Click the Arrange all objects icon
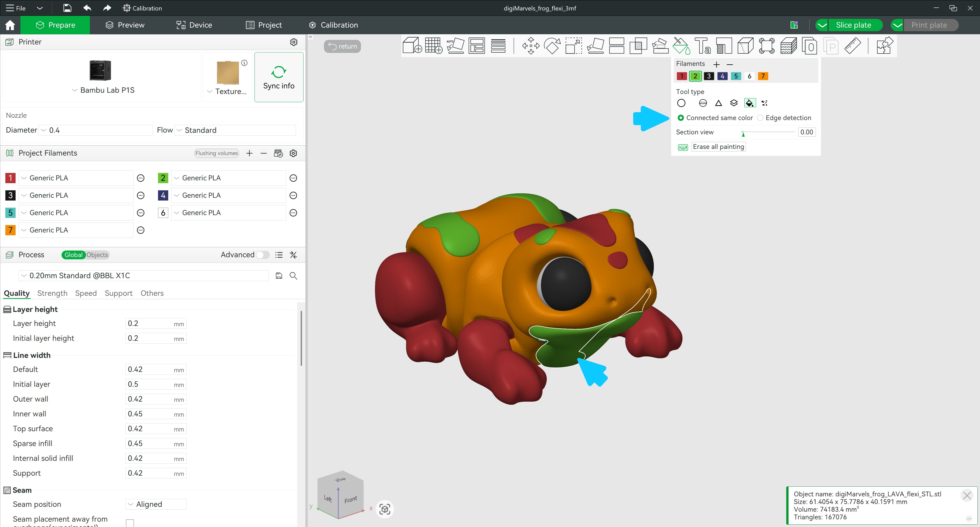Image resolution: width=980 pixels, height=527 pixels. (477, 46)
